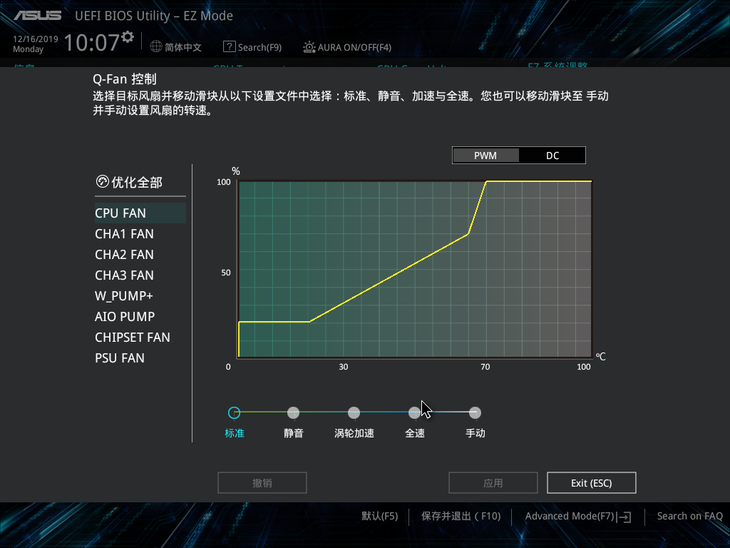Screen dimensions: 730x548
Task: Click 保存并退出 (F10) save and exit
Action: [x=461, y=516]
